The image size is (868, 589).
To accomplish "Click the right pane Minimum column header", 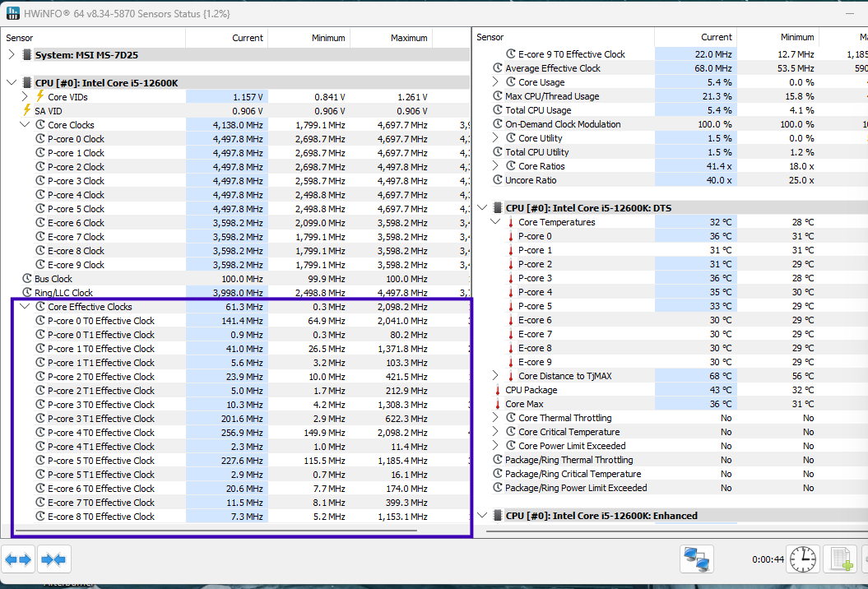I will click(x=777, y=37).
